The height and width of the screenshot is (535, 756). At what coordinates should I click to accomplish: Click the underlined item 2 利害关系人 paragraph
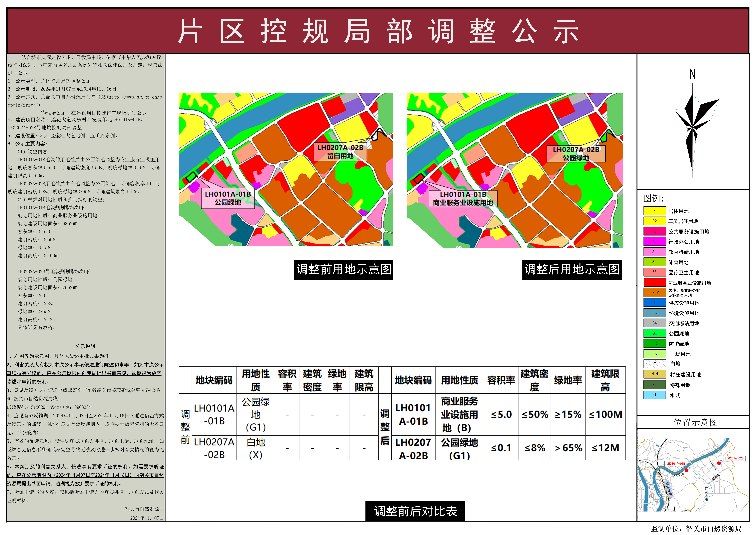(85, 373)
